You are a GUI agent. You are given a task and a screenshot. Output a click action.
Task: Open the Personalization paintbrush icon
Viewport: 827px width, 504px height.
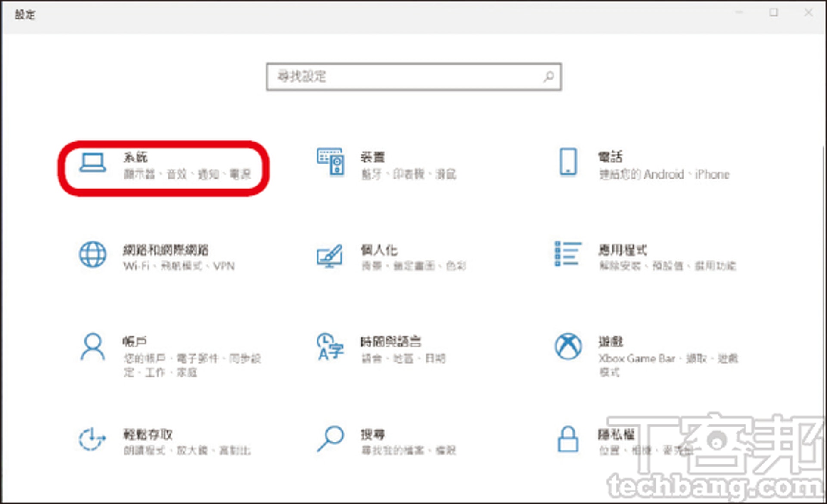(330, 256)
